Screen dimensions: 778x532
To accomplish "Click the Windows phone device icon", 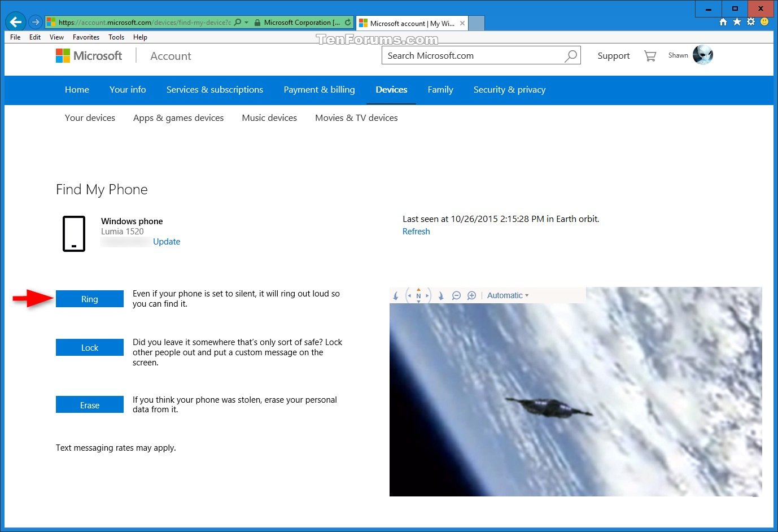I will pyautogui.click(x=74, y=233).
